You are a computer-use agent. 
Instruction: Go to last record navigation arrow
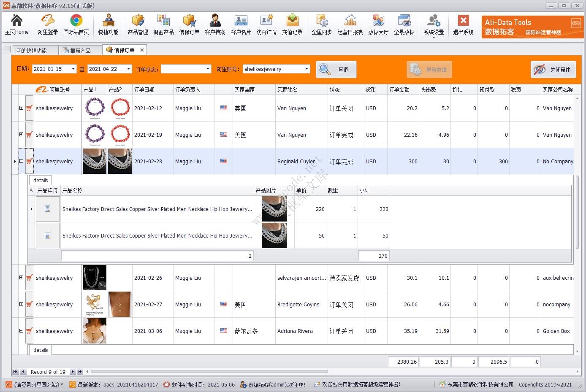(x=80, y=372)
